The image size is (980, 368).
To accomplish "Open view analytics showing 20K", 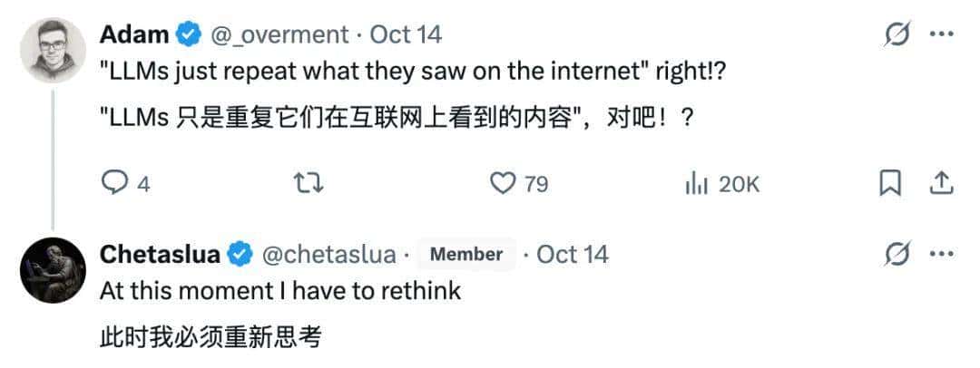I will (x=721, y=184).
